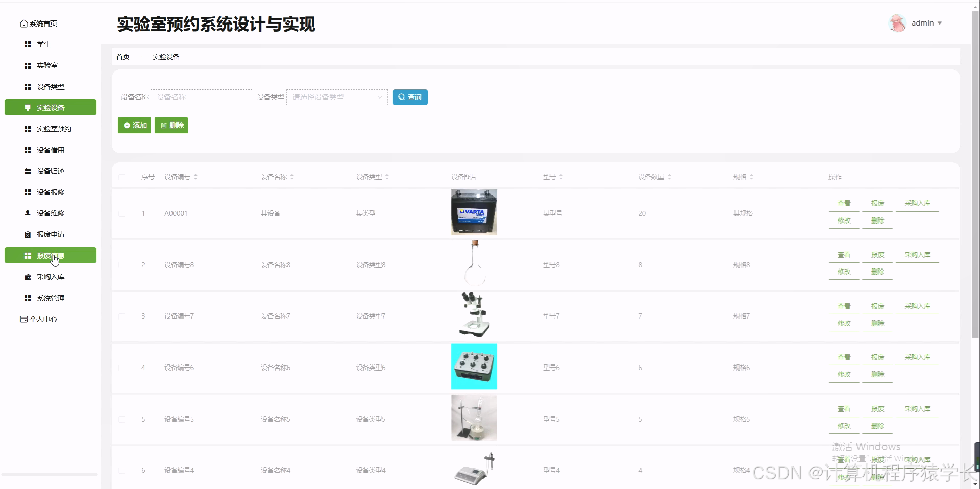Check the checkbox for 设备编号7 row

coord(121,316)
